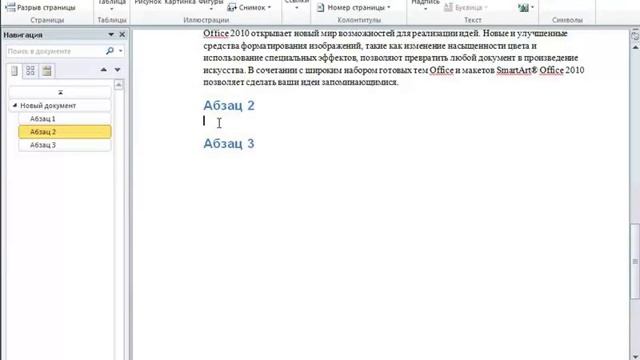Go to previous heading with up arrow

(104, 70)
